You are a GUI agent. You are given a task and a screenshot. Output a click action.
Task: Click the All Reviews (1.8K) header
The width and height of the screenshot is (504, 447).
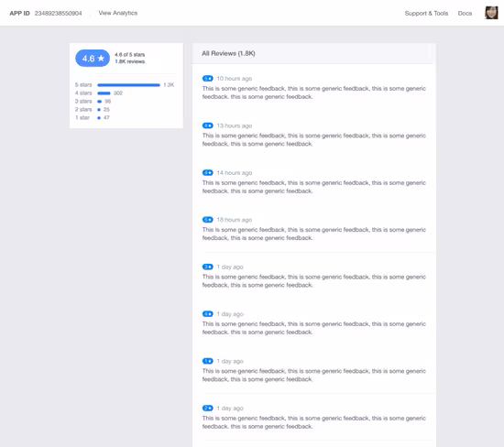[x=228, y=53]
